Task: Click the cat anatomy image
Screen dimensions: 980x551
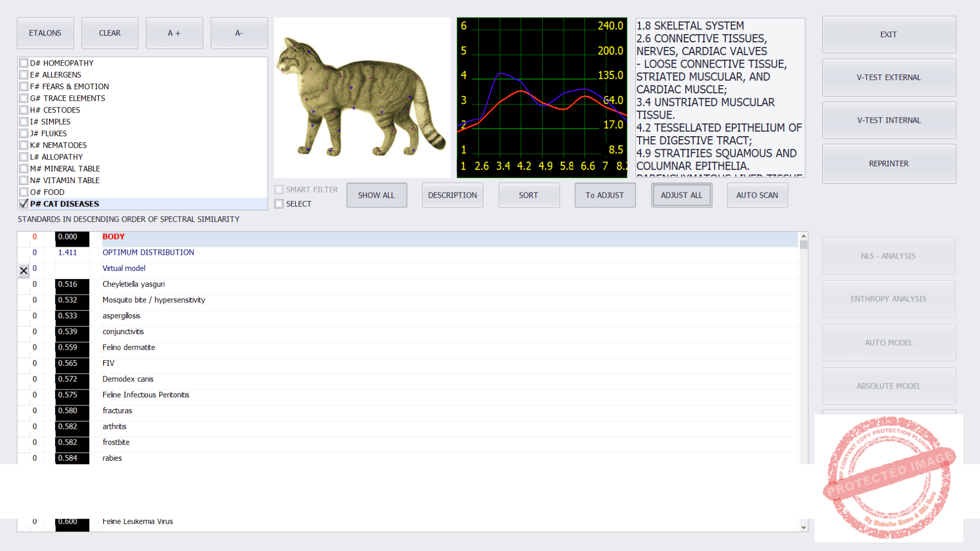Action: [362, 98]
